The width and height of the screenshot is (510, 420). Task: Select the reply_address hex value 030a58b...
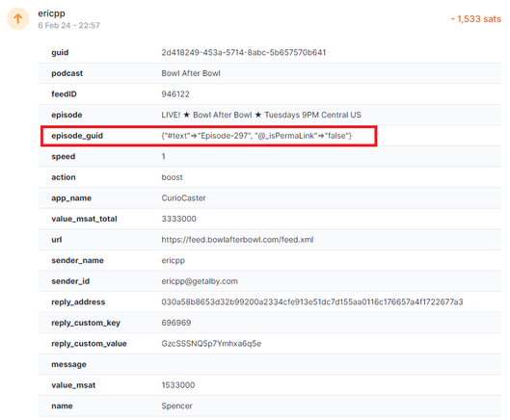312,302
